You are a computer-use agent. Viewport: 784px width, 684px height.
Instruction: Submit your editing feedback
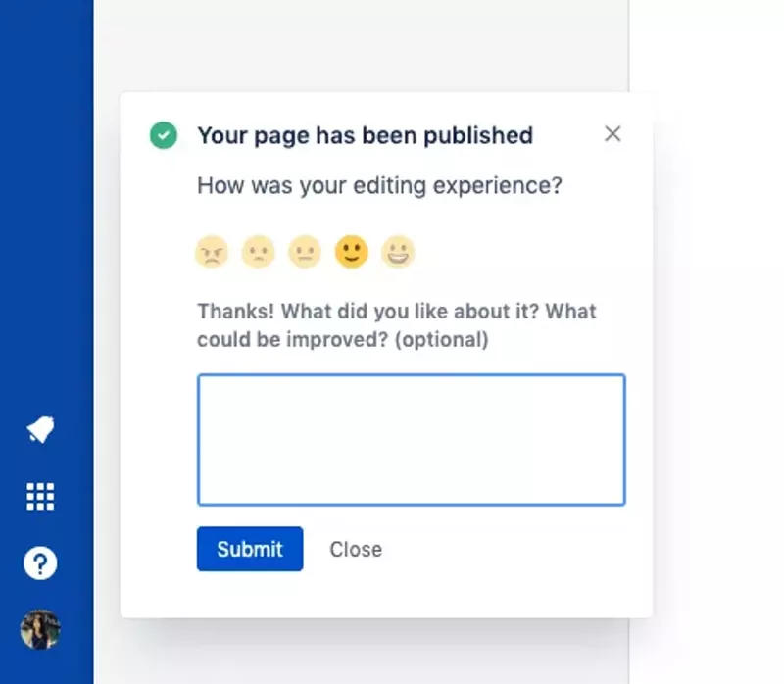click(x=249, y=549)
